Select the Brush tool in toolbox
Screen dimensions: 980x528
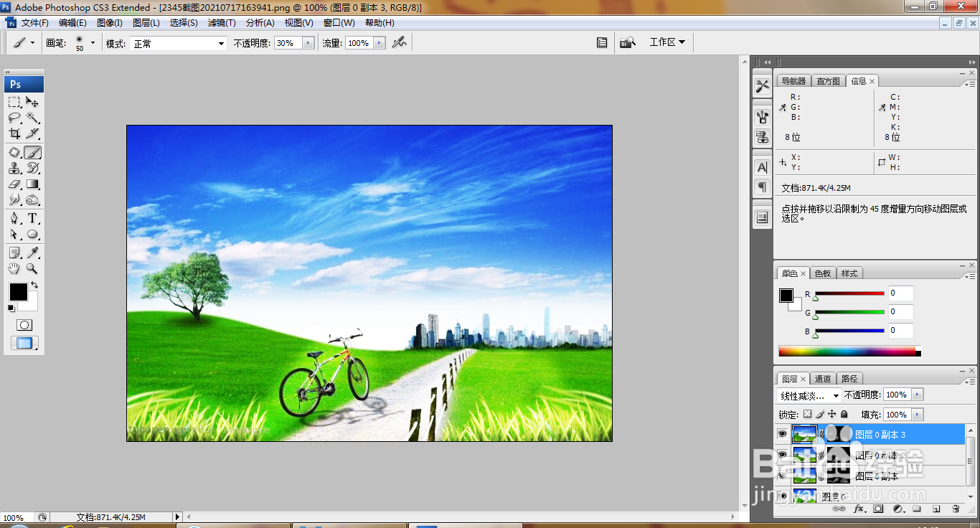click(32, 152)
